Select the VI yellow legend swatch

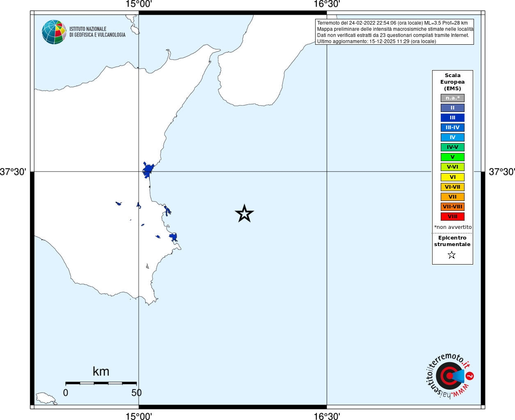[x=453, y=177]
